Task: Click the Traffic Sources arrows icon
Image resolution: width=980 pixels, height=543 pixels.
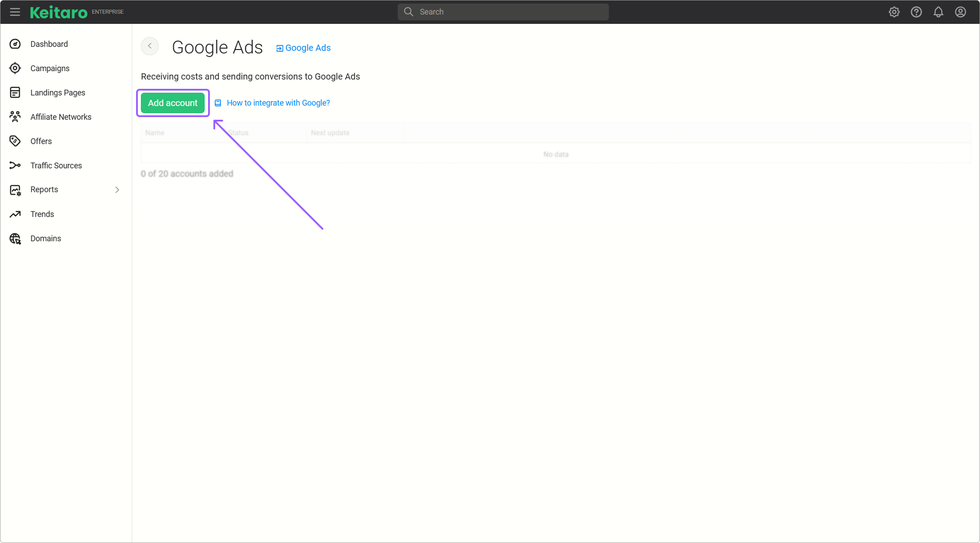Action: pyautogui.click(x=15, y=165)
